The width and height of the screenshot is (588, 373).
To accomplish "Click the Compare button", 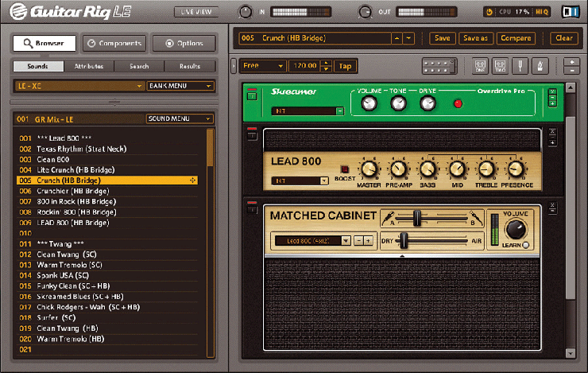I will pos(516,38).
